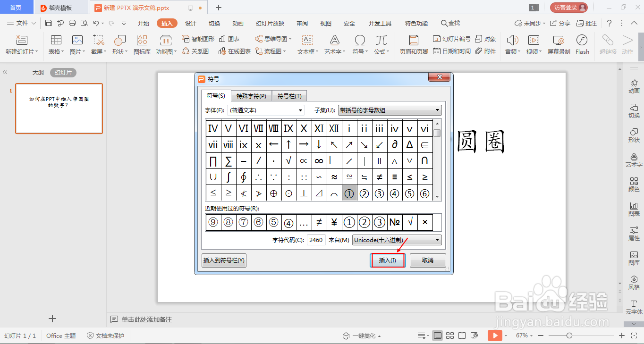Switch to the 设计 ribbon tab
Viewport: 644px width, 344px height.
click(191, 23)
